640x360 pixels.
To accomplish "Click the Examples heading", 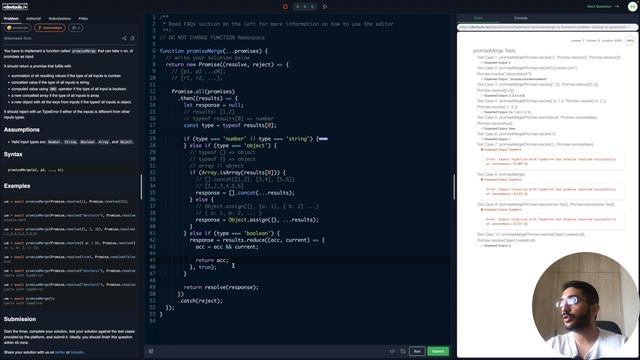I will tap(17, 186).
